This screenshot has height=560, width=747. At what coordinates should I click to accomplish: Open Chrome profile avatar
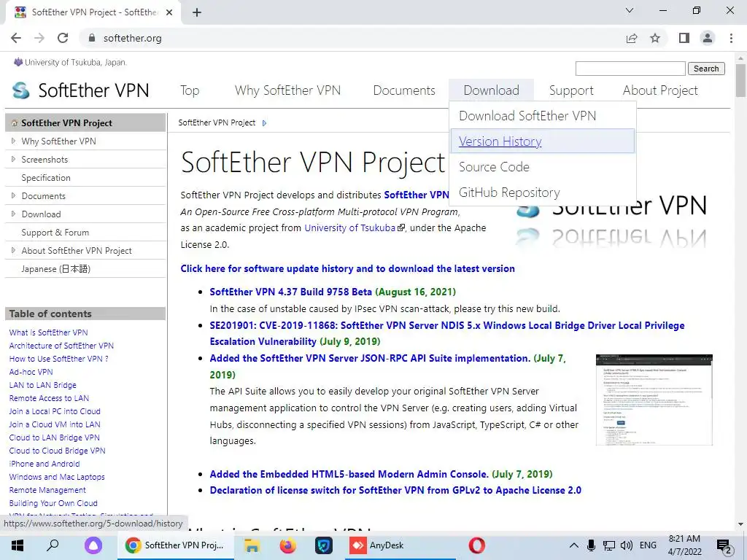point(708,38)
